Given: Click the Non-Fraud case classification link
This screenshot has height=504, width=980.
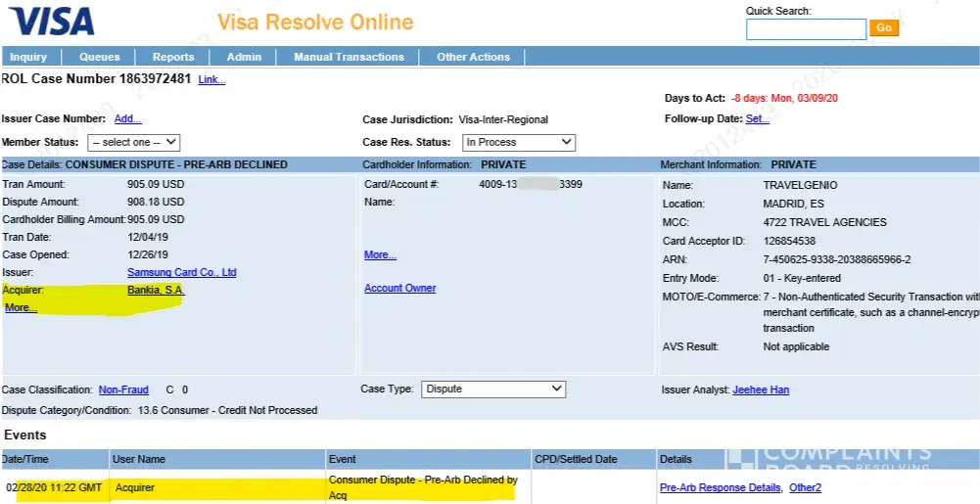Looking at the screenshot, I should pyautogui.click(x=123, y=389).
